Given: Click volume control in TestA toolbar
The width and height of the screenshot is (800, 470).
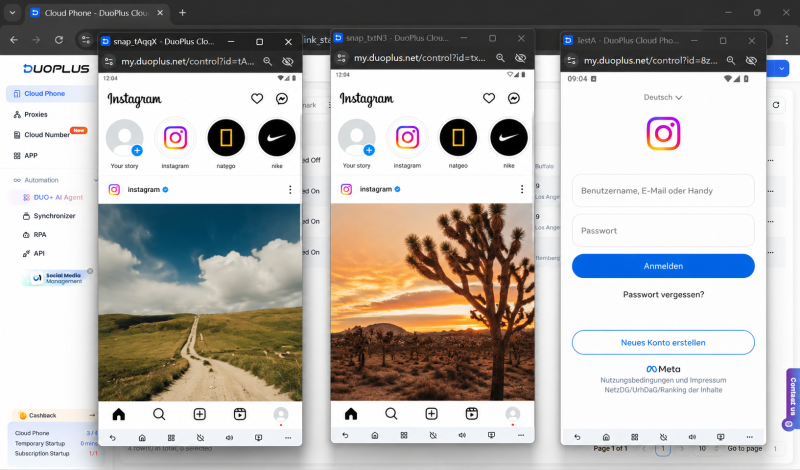Looking at the screenshot, I should click(692, 437).
